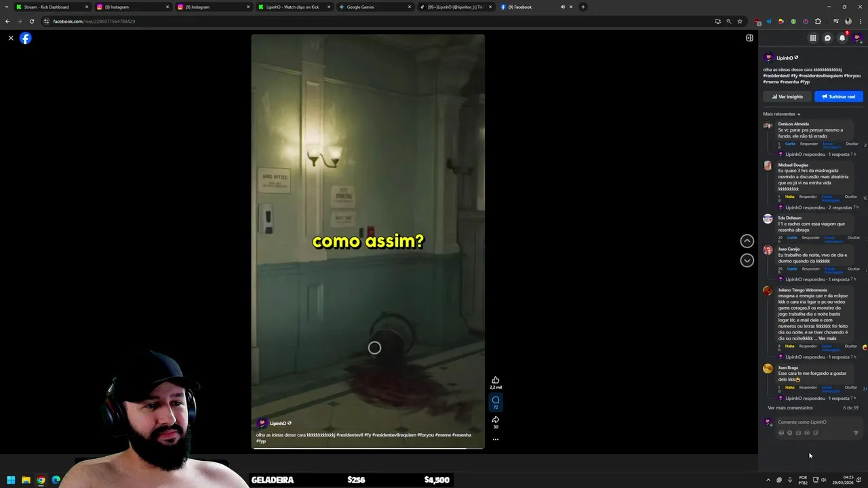Switch to Stream - Kick Dashboard tab

click(52, 7)
